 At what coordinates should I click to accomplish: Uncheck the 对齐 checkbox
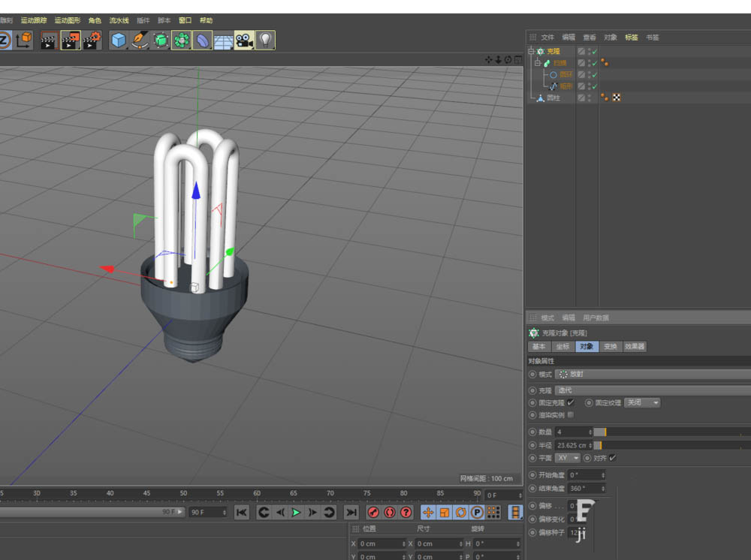[x=613, y=458]
